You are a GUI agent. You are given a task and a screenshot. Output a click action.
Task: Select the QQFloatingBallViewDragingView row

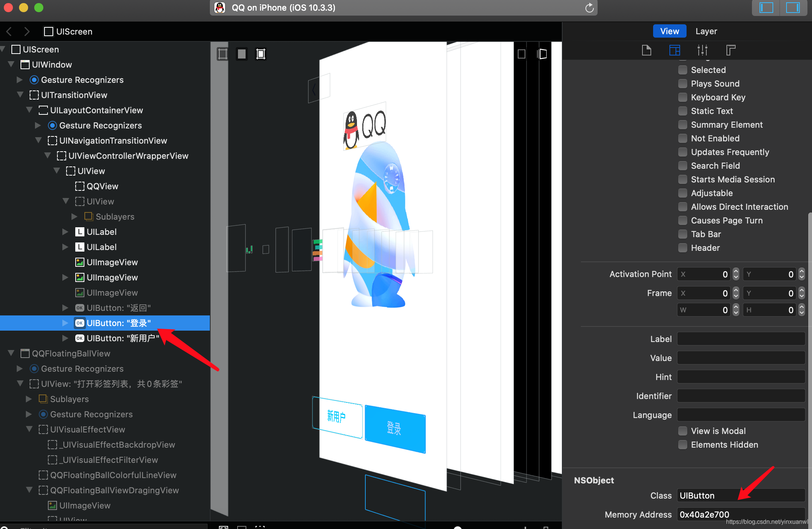click(x=105, y=490)
